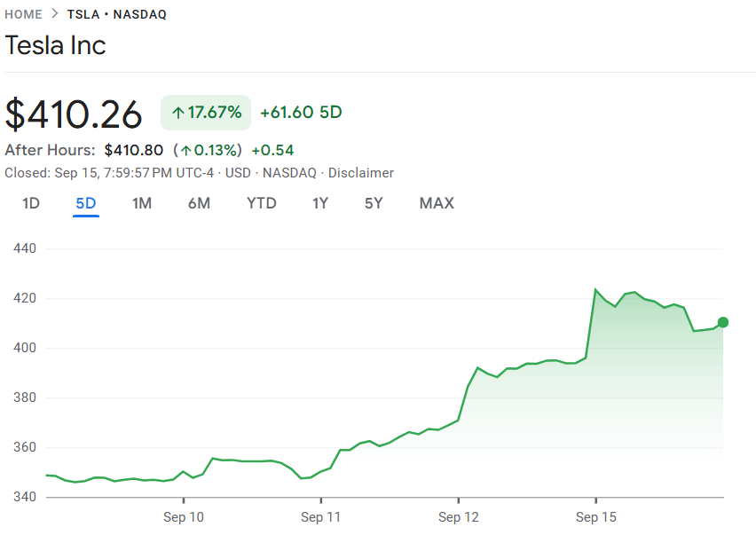Click the after-hours up arrow beside 0.13%
The height and width of the screenshot is (535, 756).
coord(185,150)
